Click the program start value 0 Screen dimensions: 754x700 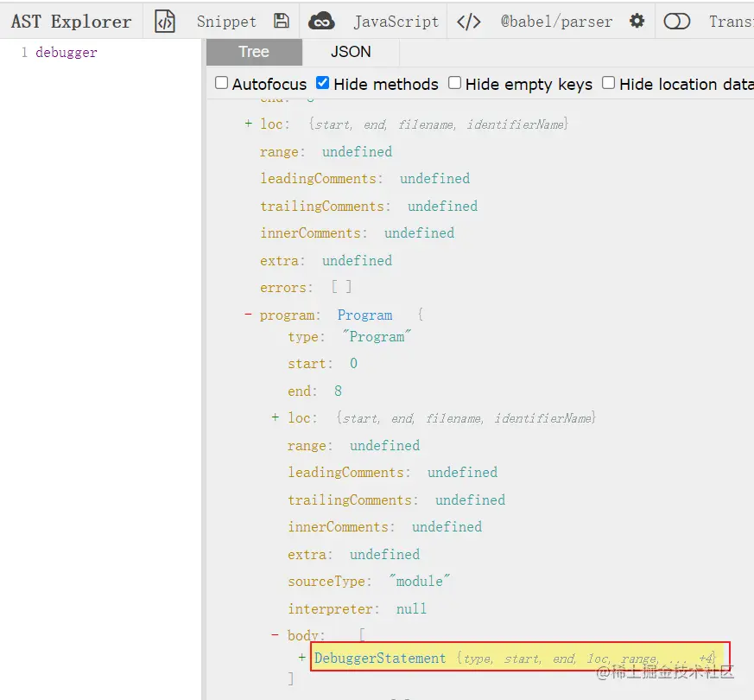353,364
